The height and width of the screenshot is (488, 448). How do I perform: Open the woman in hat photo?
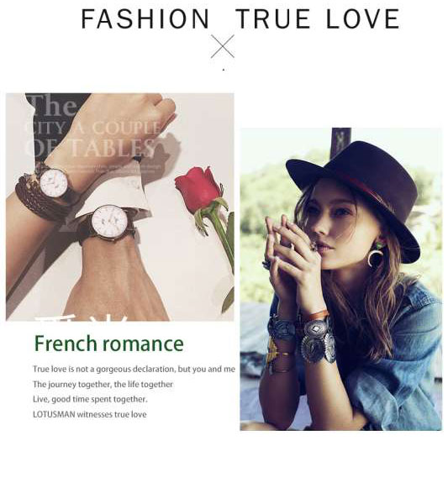pyautogui.click(x=340, y=279)
